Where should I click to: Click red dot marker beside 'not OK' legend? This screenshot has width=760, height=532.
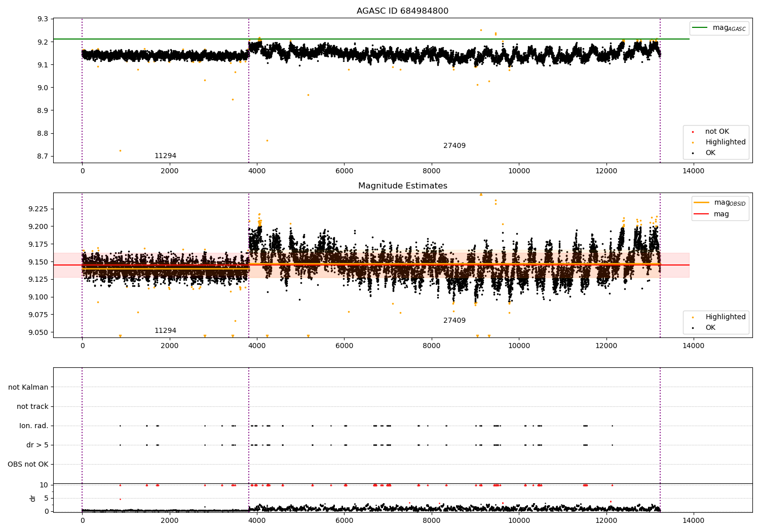pyautogui.click(x=693, y=132)
